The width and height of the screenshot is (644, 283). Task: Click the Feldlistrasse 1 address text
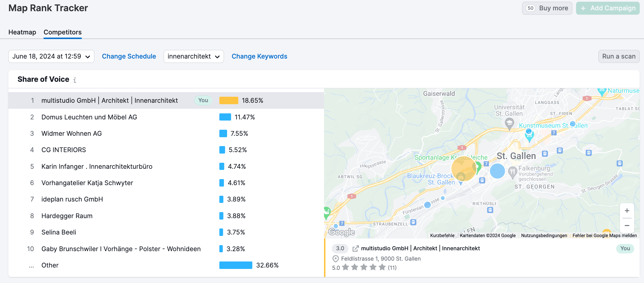coord(381,259)
